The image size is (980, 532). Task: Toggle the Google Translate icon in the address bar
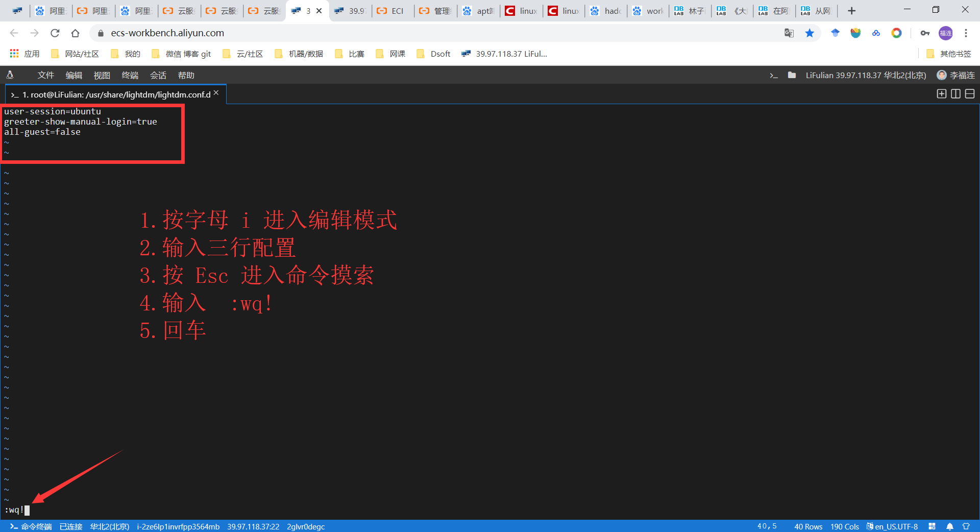[x=789, y=33]
